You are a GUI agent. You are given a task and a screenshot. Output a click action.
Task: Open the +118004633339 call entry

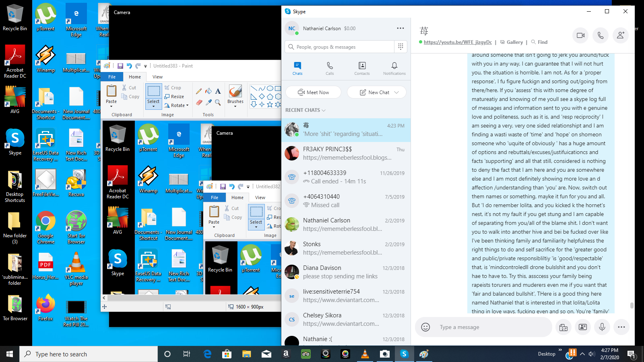[x=346, y=177]
